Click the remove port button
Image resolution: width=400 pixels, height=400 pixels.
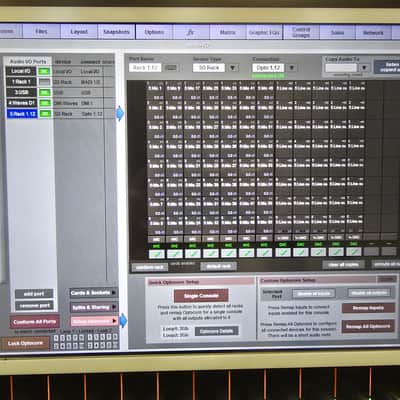point(34,305)
